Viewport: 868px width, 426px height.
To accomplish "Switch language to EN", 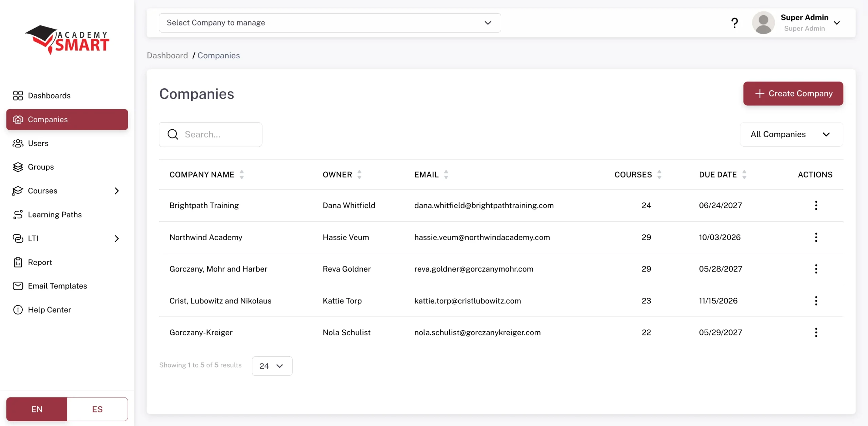I will click(x=37, y=409).
